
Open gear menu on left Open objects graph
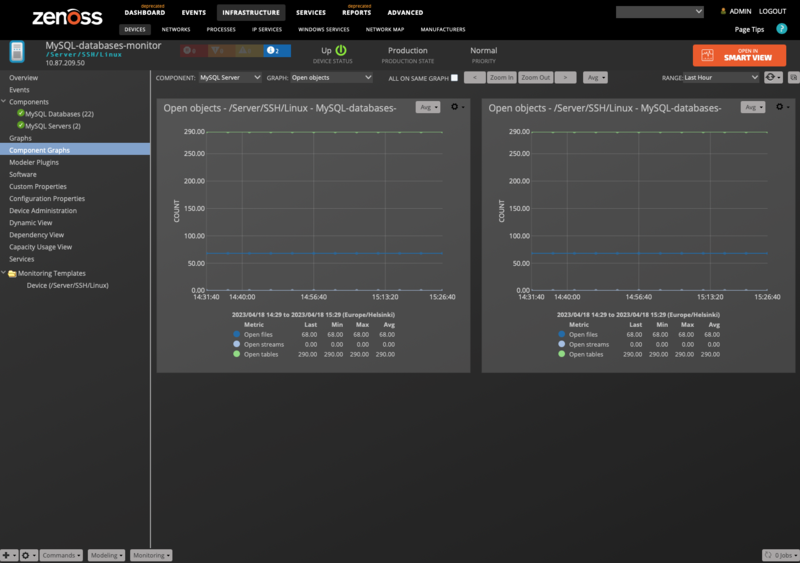click(457, 107)
